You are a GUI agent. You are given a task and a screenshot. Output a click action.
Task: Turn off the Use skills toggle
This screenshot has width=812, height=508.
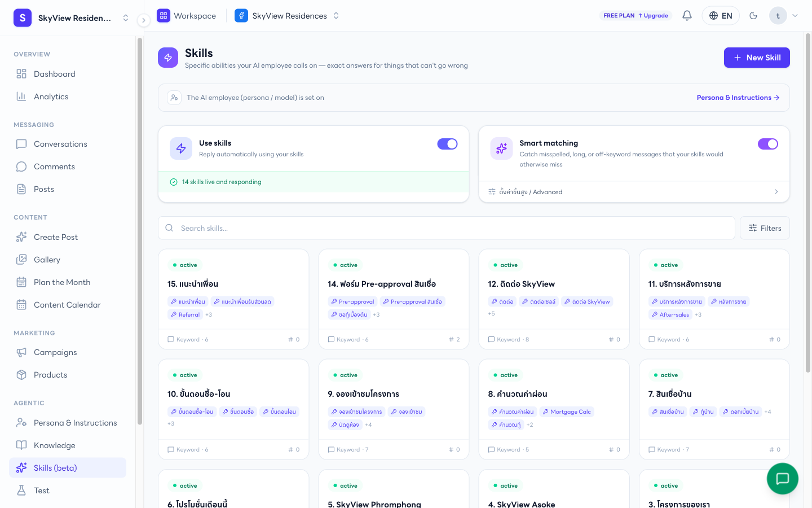pyautogui.click(x=447, y=144)
